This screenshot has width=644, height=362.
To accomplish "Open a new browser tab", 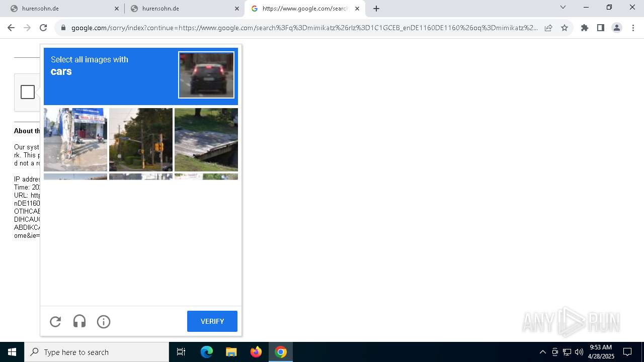I will (376, 9).
